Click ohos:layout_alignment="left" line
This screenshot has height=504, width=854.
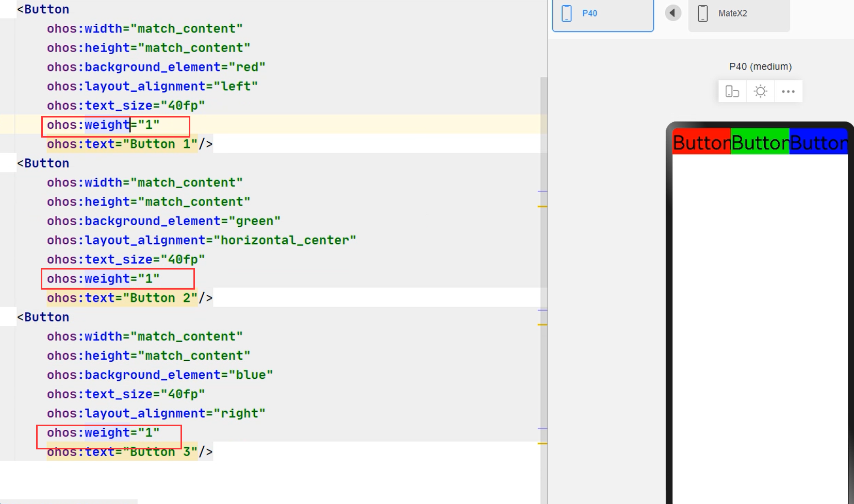click(152, 86)
